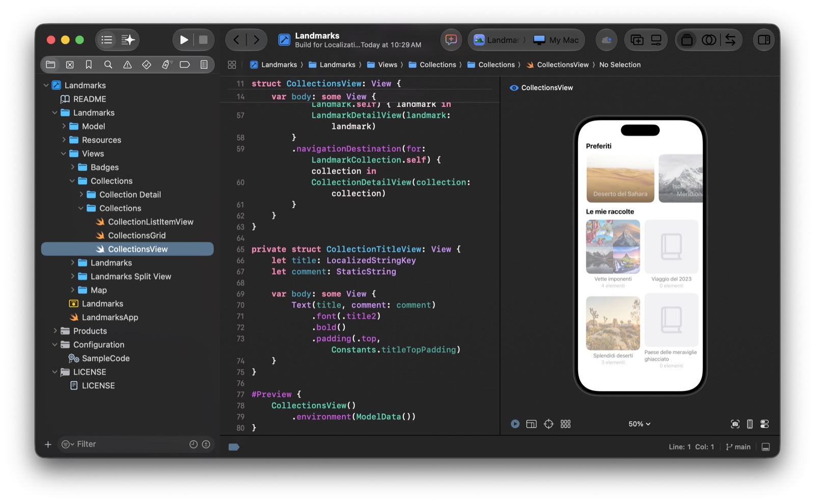
Task: Show recent files filter clock icon
Action: 194,444
